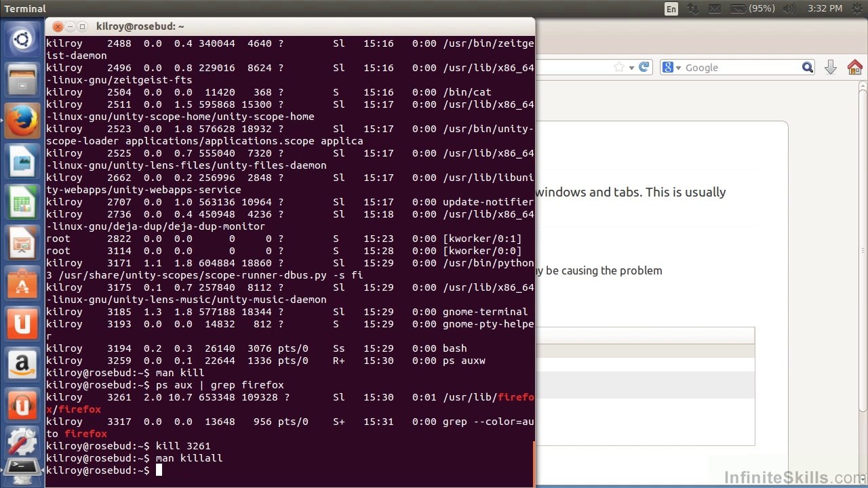The width and height of the screenshot is (868, 488).
Task: Reload the page in Firefox
Action: pyautogui.click(x=644, y=67)
